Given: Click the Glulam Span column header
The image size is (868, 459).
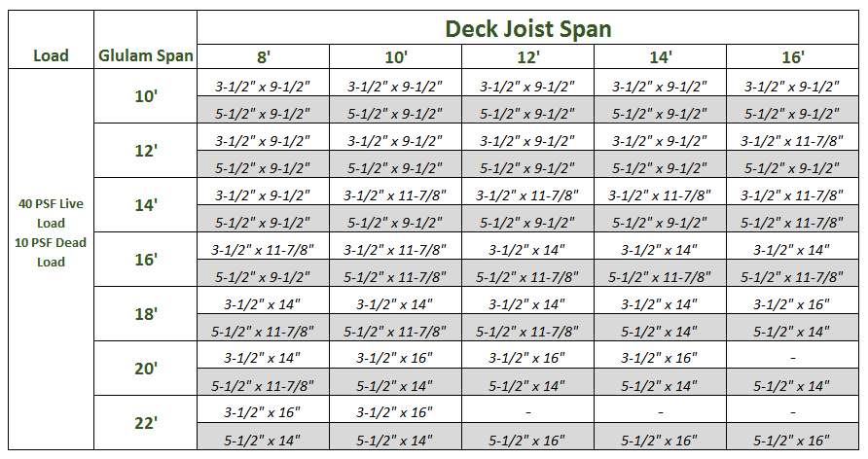Looking at the screenshot, I should (x=146, y=55).
